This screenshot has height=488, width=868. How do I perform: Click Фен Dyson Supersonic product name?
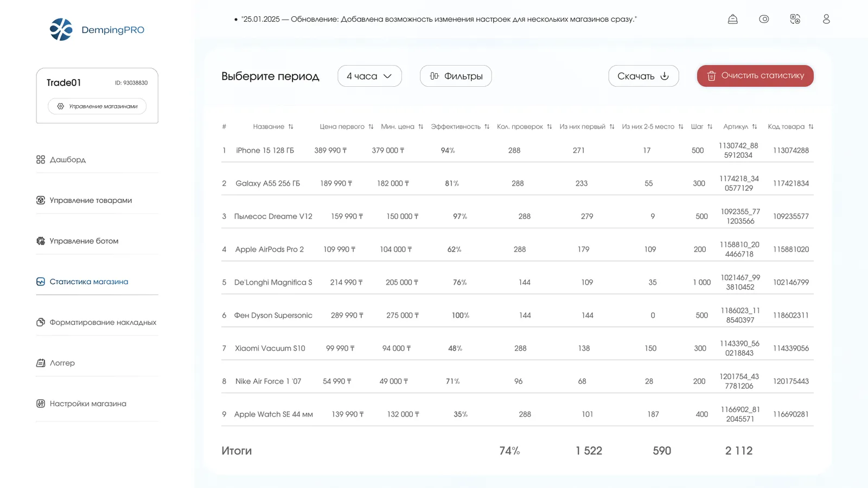[x=273, y=316]
